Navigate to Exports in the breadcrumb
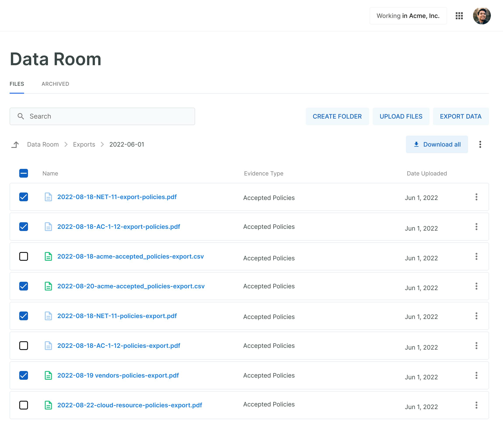 click(x=84, y=145)
